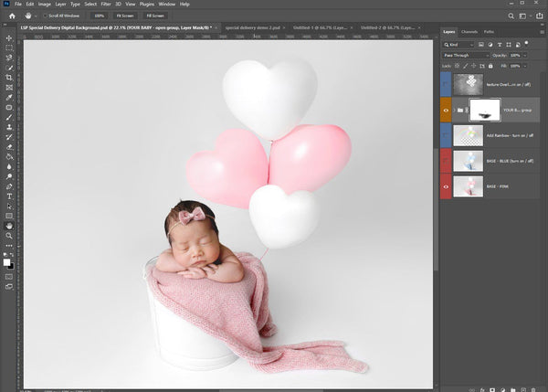Viewport: 548px width, 392px height.
Task: Hide the YOUR BABY group layer
Action: click(447, 111)
